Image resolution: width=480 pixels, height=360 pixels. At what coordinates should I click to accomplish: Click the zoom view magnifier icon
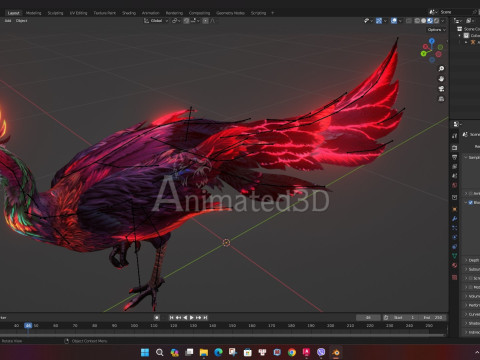tap(441, 69)
